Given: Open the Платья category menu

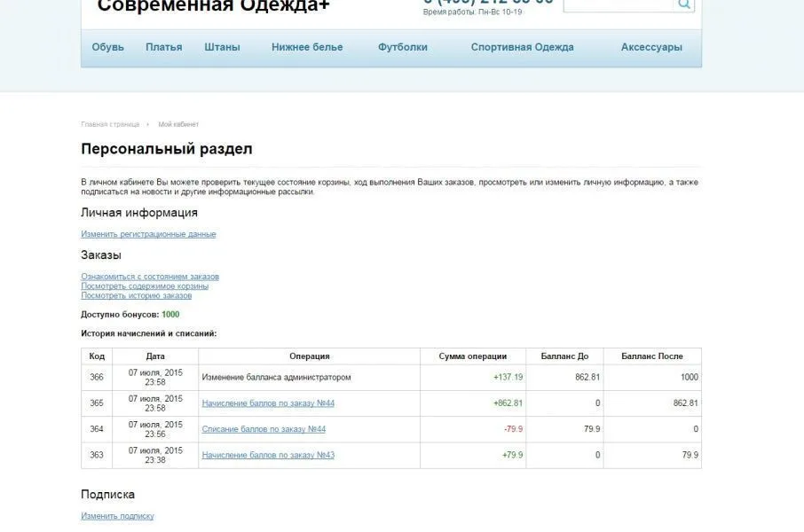Looking at the screenshot, I should pyautogui.click(x=165, y=47).
